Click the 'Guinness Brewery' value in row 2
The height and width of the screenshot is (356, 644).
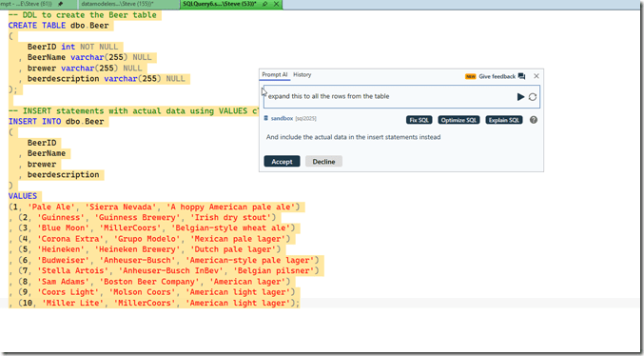coord(138,217)
